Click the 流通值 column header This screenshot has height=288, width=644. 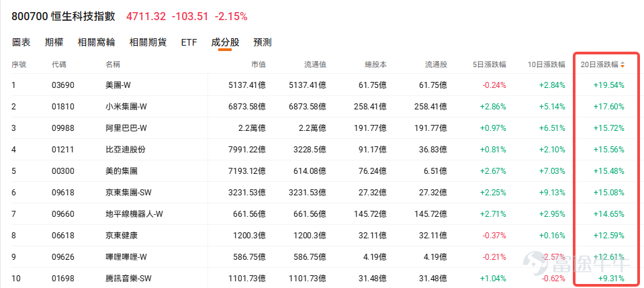point(315,64)
